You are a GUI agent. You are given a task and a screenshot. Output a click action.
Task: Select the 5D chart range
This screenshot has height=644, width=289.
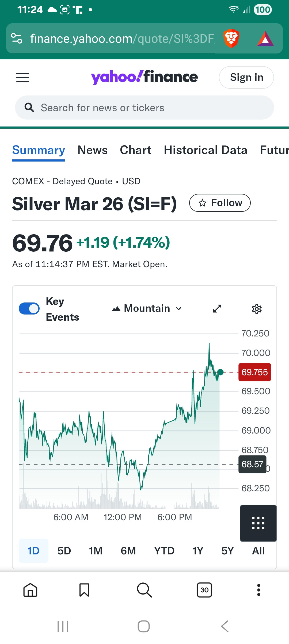(64, 551)
